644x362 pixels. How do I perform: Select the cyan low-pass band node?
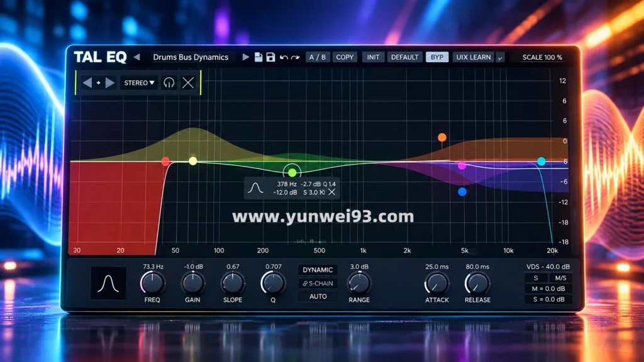[x=541, y=162]
